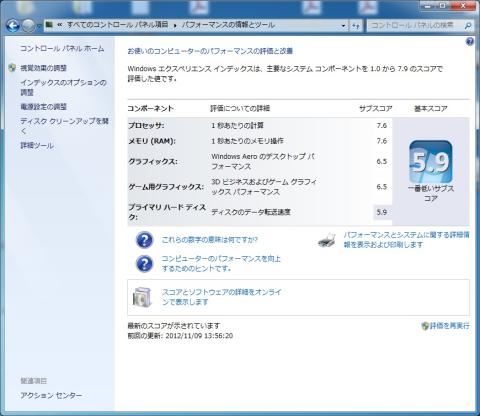Click the blue help icon at top right
This screenshot has width=480, height=416.
(470, 42)
